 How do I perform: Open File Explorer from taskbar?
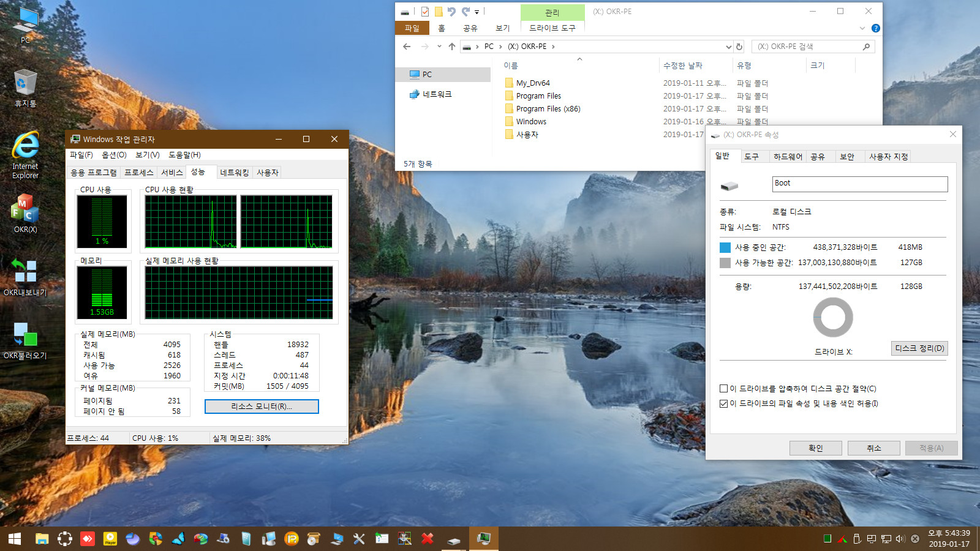42,539
